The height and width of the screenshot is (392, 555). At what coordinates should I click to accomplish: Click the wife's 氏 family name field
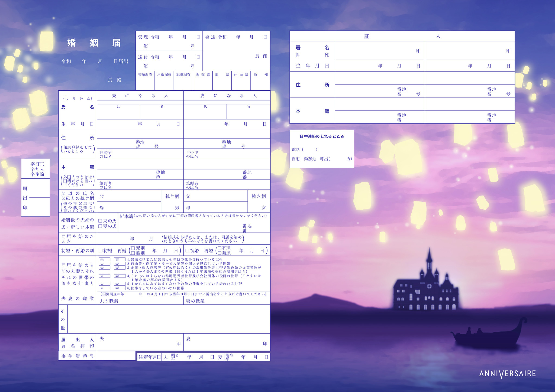pos(205,112)
